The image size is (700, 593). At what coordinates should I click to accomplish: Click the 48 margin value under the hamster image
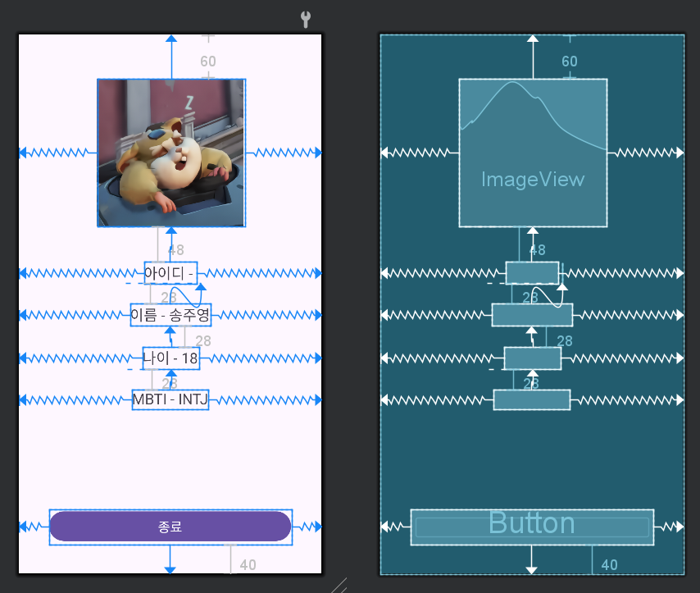176,250
